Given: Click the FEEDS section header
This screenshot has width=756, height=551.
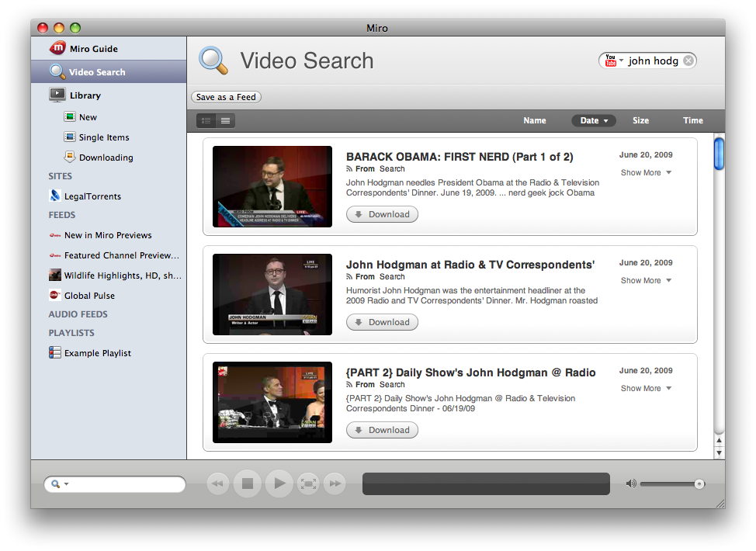Looking at the screenshot, I should 62,215.
